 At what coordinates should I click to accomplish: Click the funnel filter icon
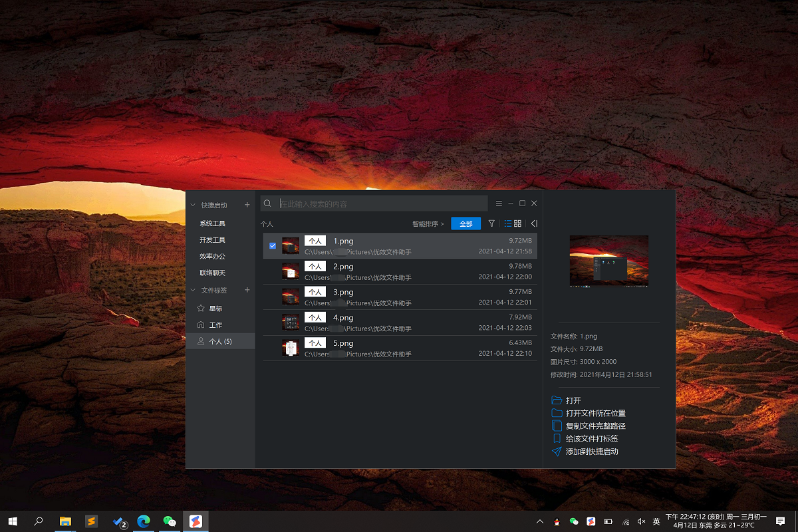coord(491,223)
